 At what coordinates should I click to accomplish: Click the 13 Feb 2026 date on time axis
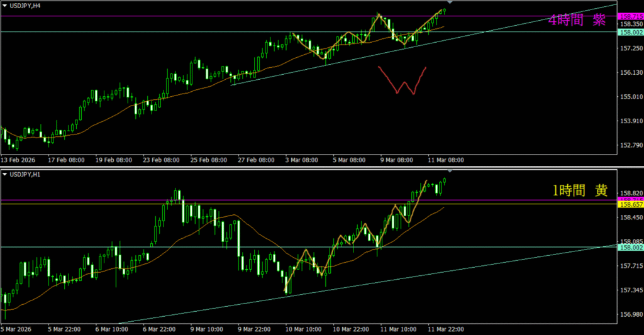(21, 160)
